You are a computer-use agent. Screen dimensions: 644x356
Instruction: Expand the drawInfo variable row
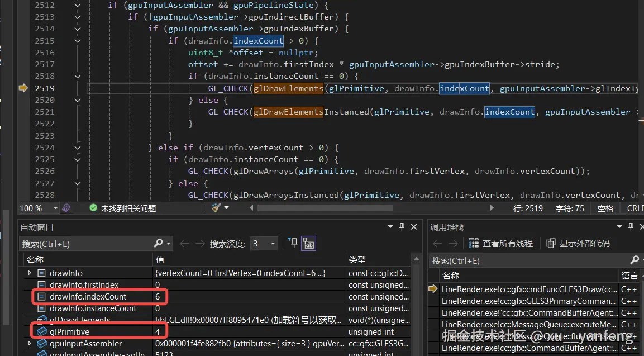(x=29, y=273)
